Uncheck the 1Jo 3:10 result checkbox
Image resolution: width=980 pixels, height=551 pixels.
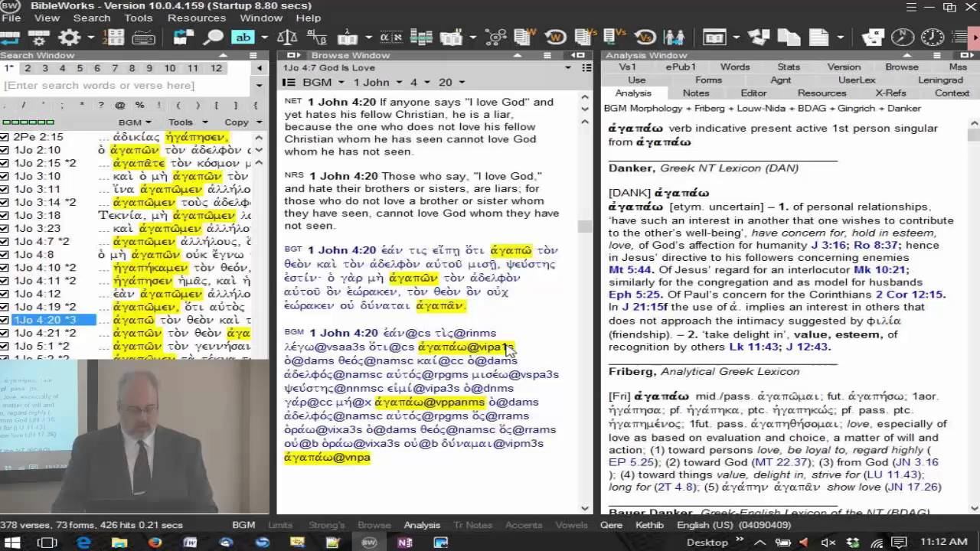(5, 176)
